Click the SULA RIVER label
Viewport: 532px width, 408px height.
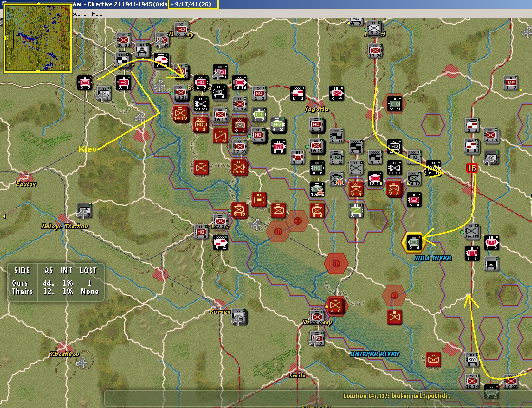pos(433,258)
